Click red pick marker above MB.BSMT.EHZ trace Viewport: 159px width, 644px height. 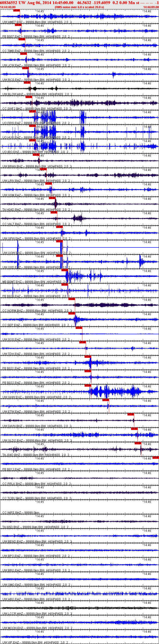(x=65, y=270)
